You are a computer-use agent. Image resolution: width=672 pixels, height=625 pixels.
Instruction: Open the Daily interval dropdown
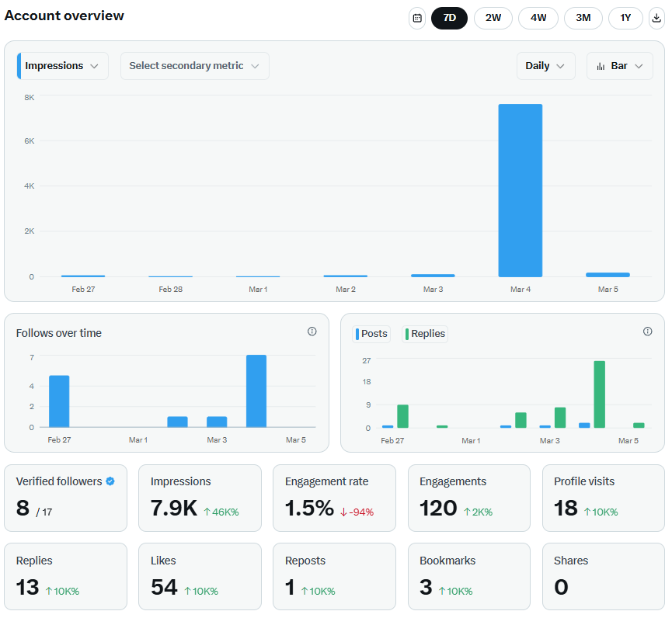545,66
